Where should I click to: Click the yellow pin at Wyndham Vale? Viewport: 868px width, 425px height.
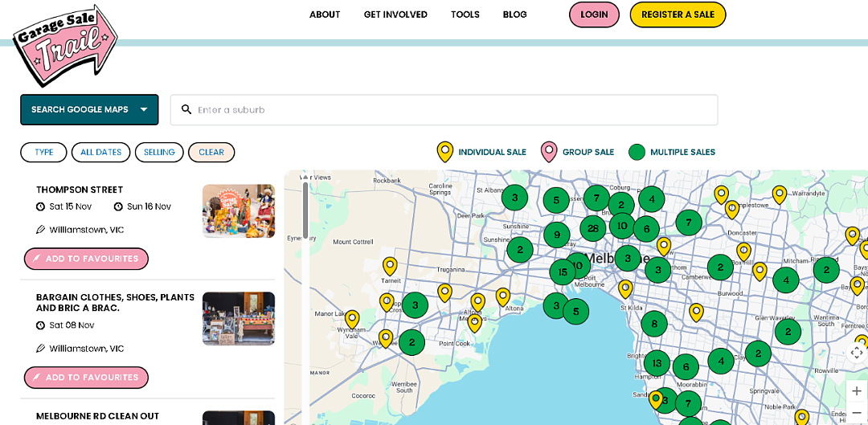tap(352, 319)
